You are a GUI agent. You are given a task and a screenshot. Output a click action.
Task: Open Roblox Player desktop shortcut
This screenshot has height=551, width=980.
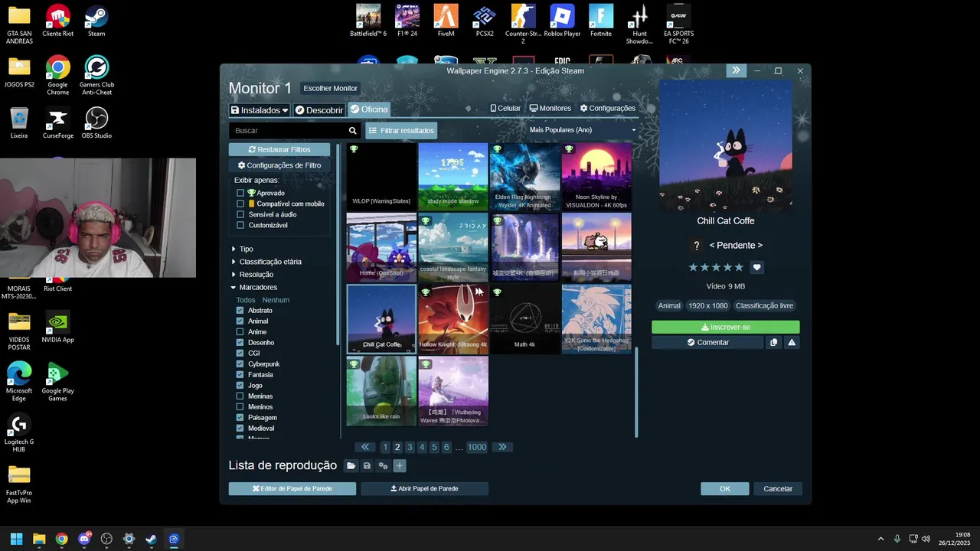(562, 21)
